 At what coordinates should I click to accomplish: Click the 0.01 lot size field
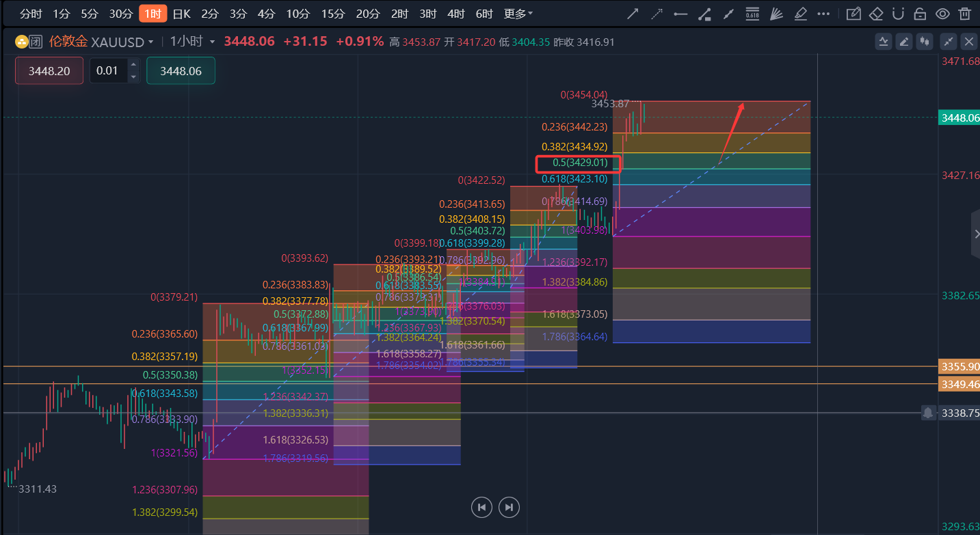108,70
